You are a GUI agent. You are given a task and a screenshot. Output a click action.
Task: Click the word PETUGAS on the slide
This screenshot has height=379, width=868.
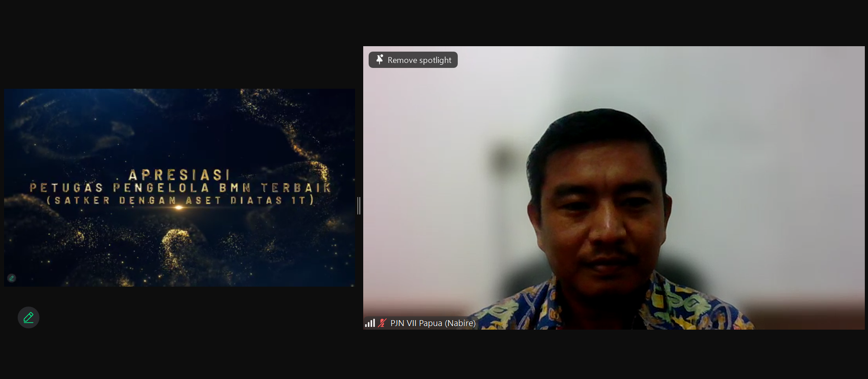tap(66, 187)
